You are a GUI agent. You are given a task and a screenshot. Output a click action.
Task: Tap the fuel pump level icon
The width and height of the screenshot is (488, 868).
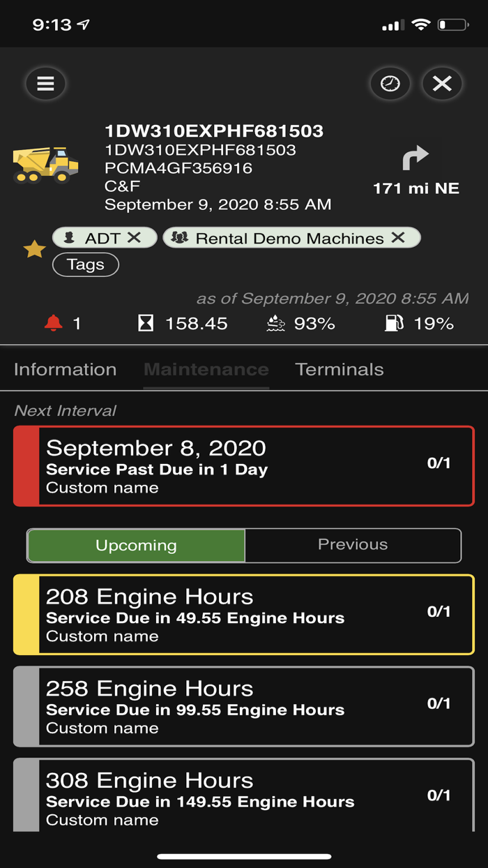[395, 323]
